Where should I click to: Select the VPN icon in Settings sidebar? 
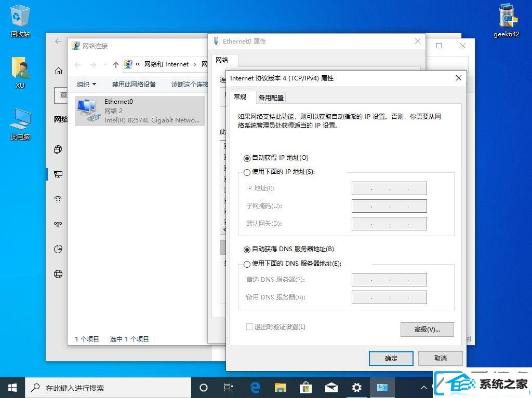pos(58,224)
